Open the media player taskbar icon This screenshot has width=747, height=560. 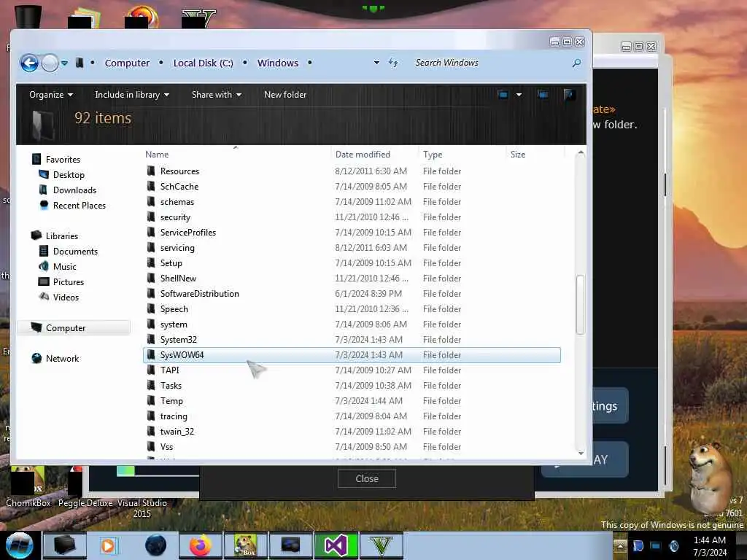point(108,545)
